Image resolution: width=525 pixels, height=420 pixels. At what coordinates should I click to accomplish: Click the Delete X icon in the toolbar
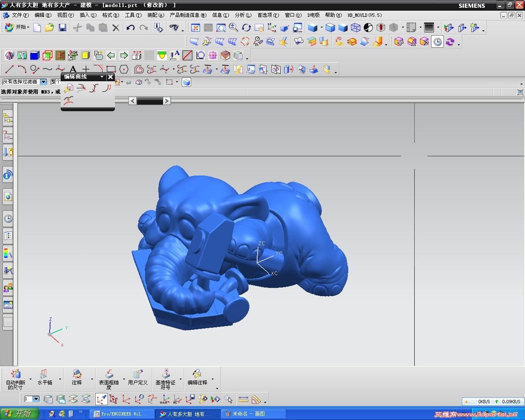(116, 27)
